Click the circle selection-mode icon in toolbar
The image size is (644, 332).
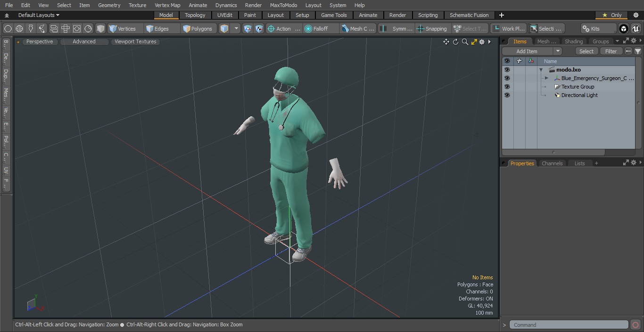pyautogui.click(x=8, y=29)
